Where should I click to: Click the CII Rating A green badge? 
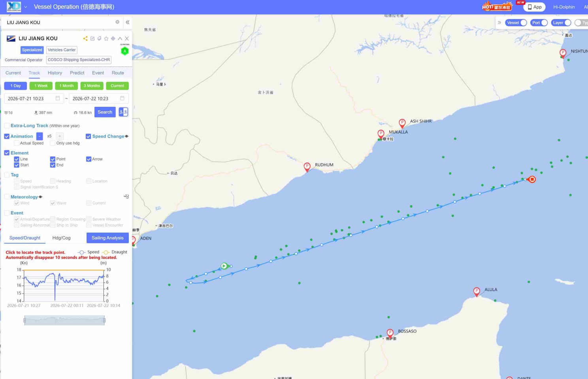(125, 51)
